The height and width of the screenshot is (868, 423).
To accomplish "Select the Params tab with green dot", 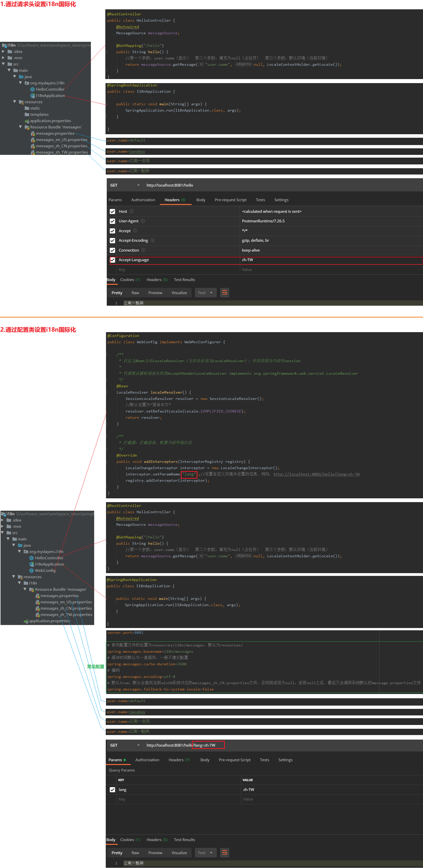I will pyautogui.click(x=117, y=760).
